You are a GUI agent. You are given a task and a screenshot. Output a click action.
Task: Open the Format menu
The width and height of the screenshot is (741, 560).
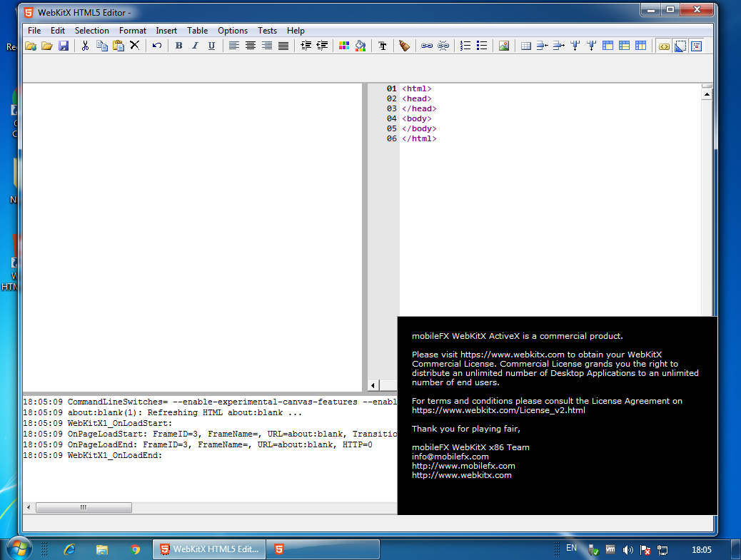(x=132, y=30)
